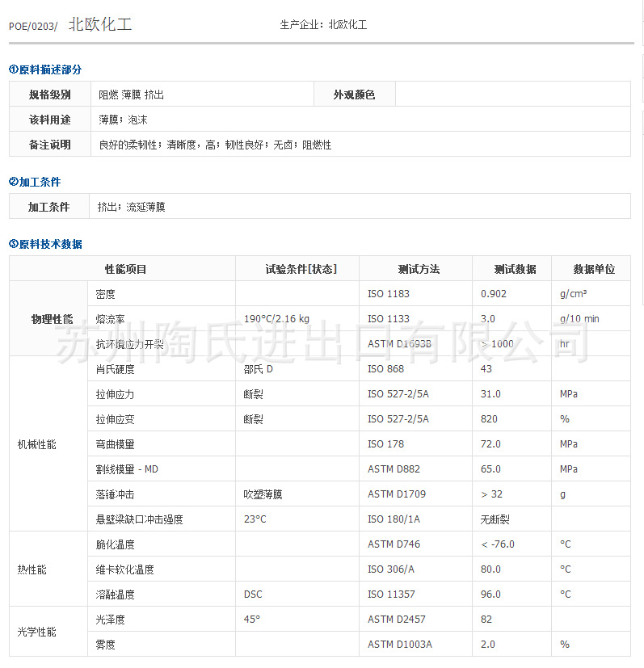This screenshot has height=668, width=644.
Task: Click the 0.902 density value
Action: coord(494,293)
